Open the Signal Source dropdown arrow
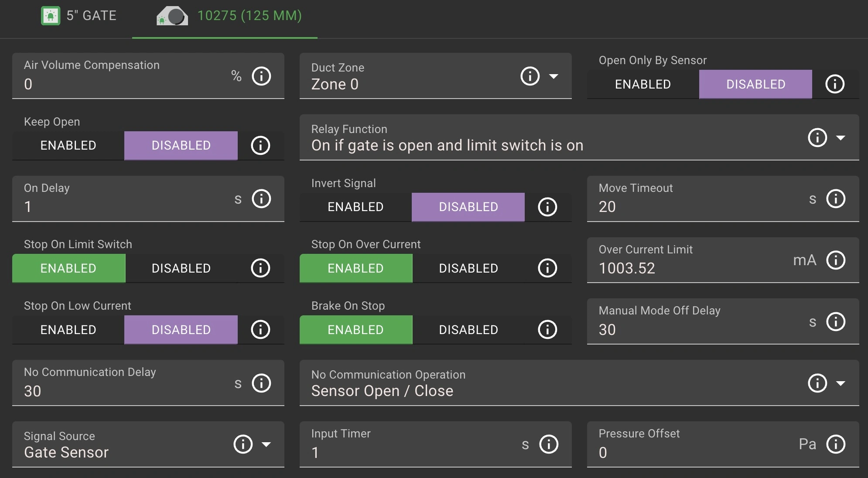This screenshot has height=478, width=868. click(266, 444)
